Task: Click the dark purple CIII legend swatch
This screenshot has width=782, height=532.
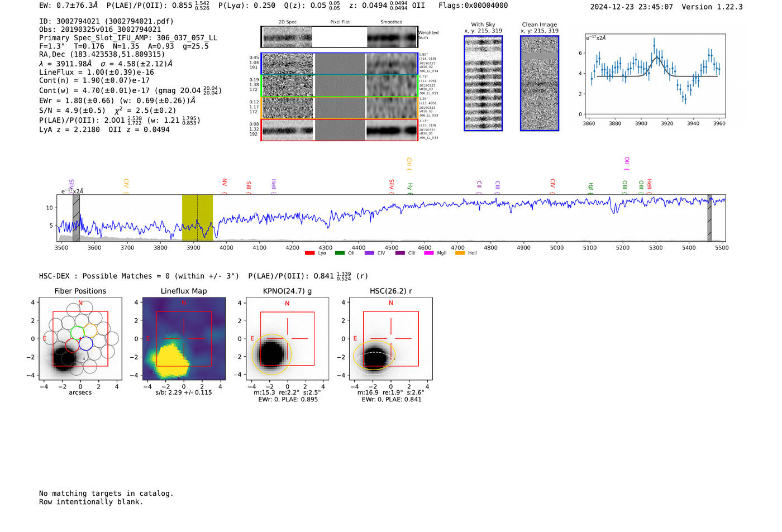Action: tap(400, 253)
